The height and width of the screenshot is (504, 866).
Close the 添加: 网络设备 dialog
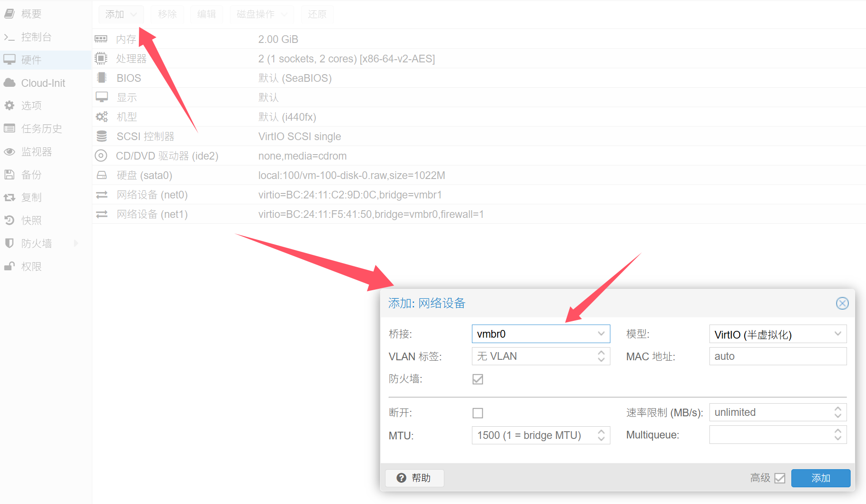point(842,303)
